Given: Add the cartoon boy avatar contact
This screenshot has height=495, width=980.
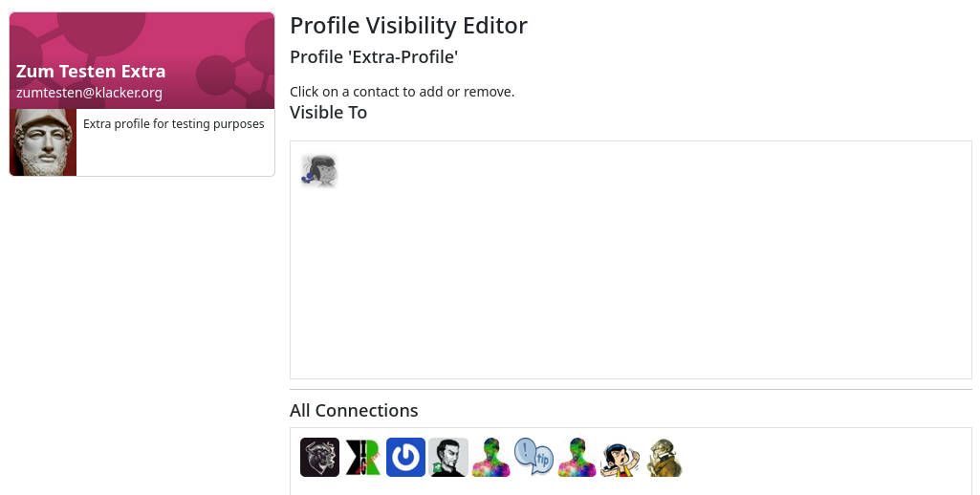Looking at the screenshot, I should point(620,457).
